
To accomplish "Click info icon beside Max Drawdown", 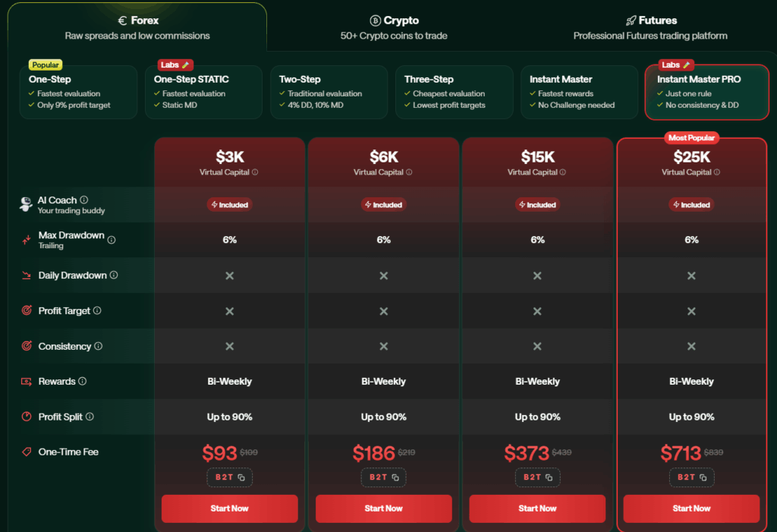I will pos(112,240).
